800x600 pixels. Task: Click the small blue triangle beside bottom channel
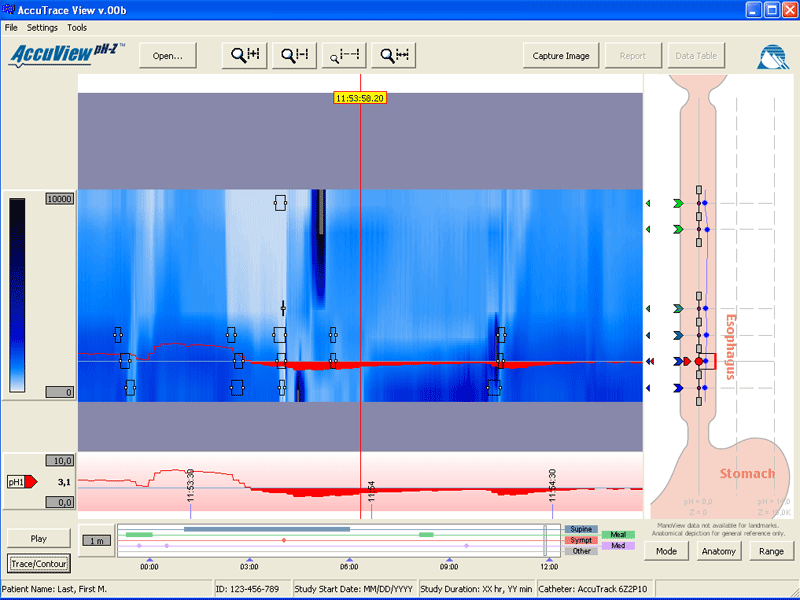tap(648, 388)
